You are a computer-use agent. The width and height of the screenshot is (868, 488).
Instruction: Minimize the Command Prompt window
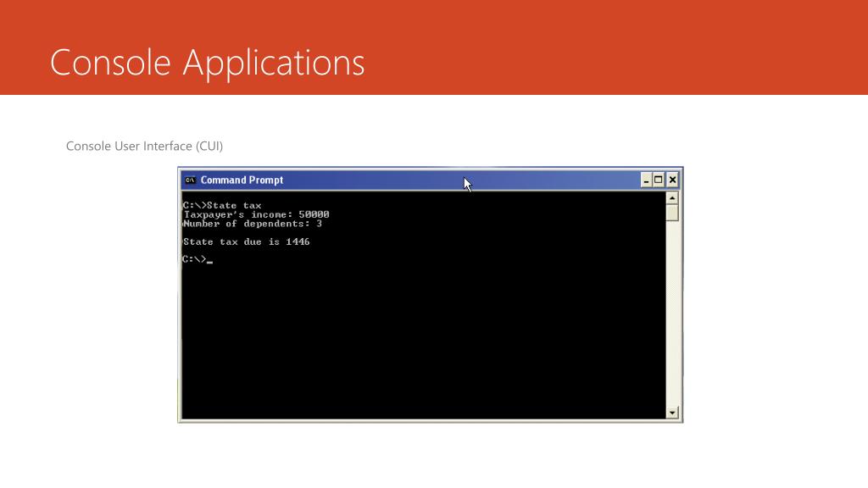pos(645,180)
